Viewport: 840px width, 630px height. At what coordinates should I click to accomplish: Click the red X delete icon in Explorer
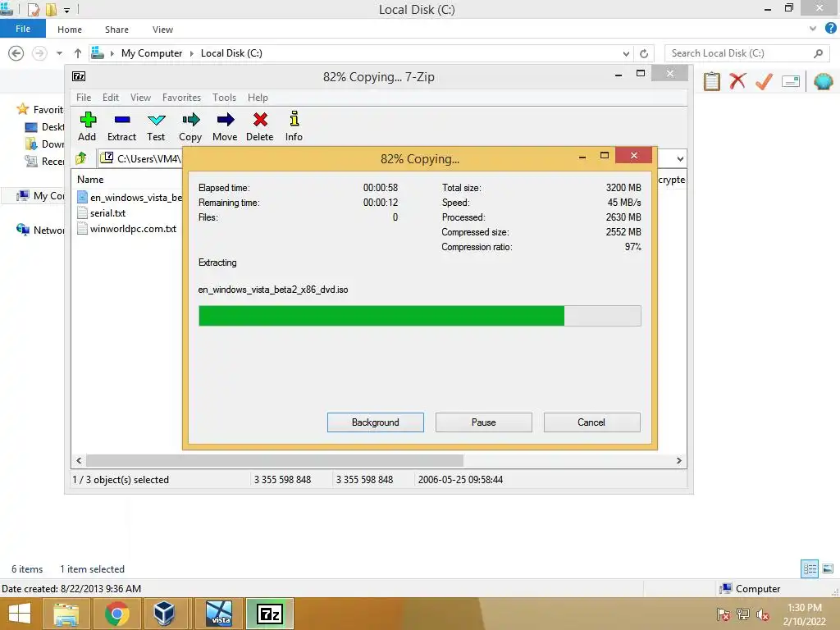(737, 81)
